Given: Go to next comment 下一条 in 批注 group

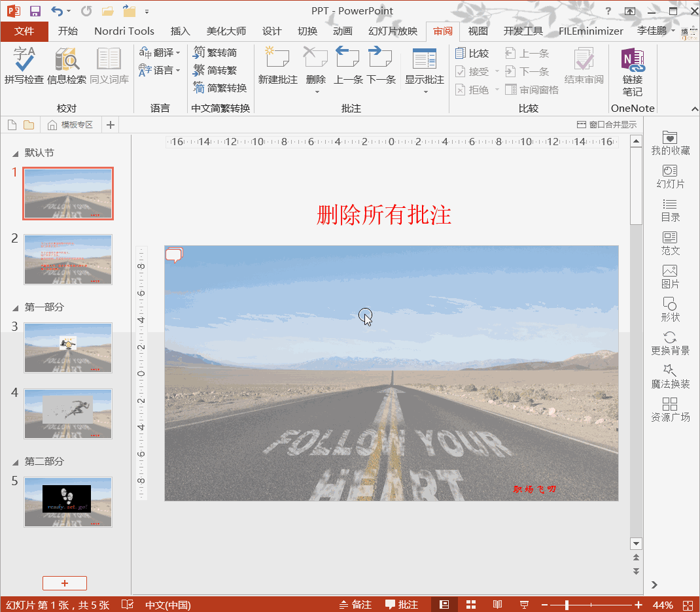Looking at the screenshot, I should 381,65.
